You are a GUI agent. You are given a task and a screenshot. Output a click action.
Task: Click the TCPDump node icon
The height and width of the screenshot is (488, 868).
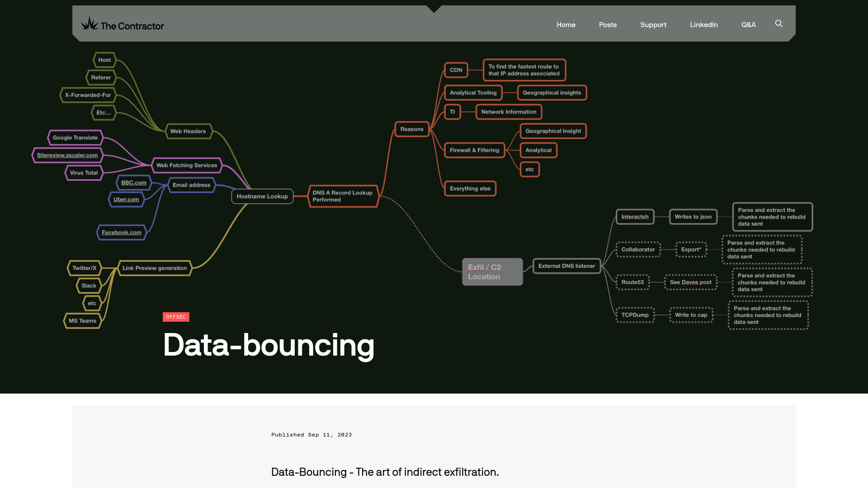pos(635,314)
